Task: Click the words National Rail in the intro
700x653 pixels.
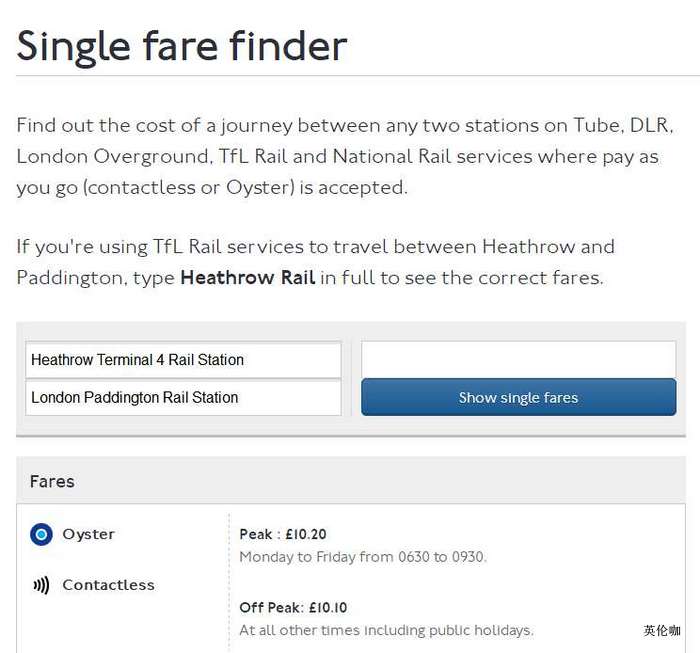Action: (394, 157)
